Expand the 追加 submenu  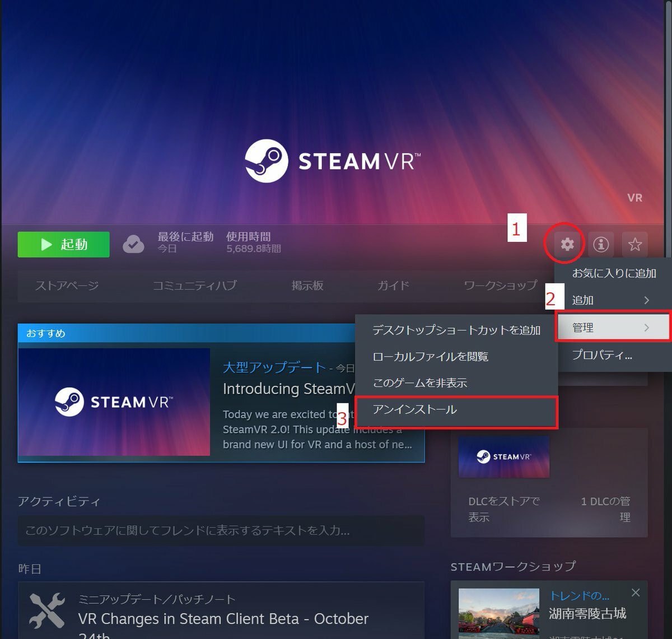click(x=613, y=300)
